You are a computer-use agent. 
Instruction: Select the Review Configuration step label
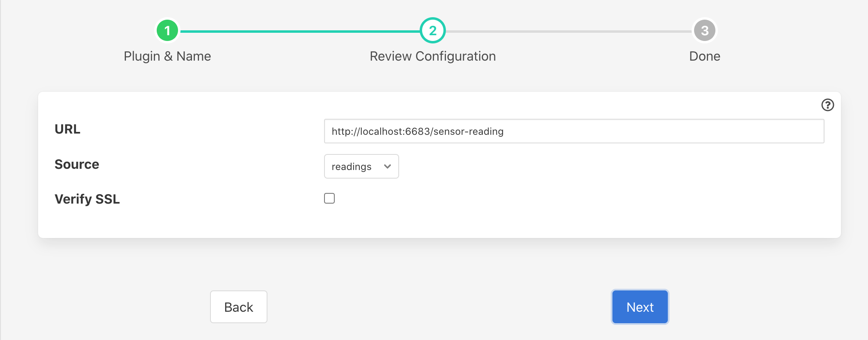click(x=432, y=56)
